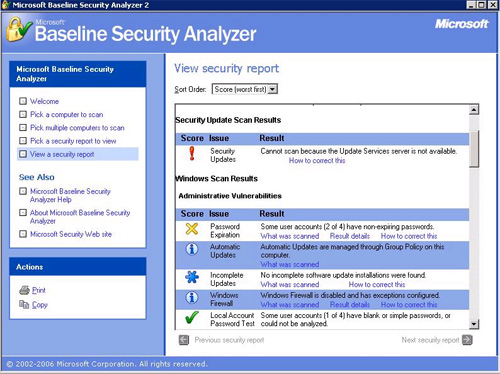Click the Sort Order dropdown arrow button
Viewport: 500px width, 374px height.
pos(273,89)
